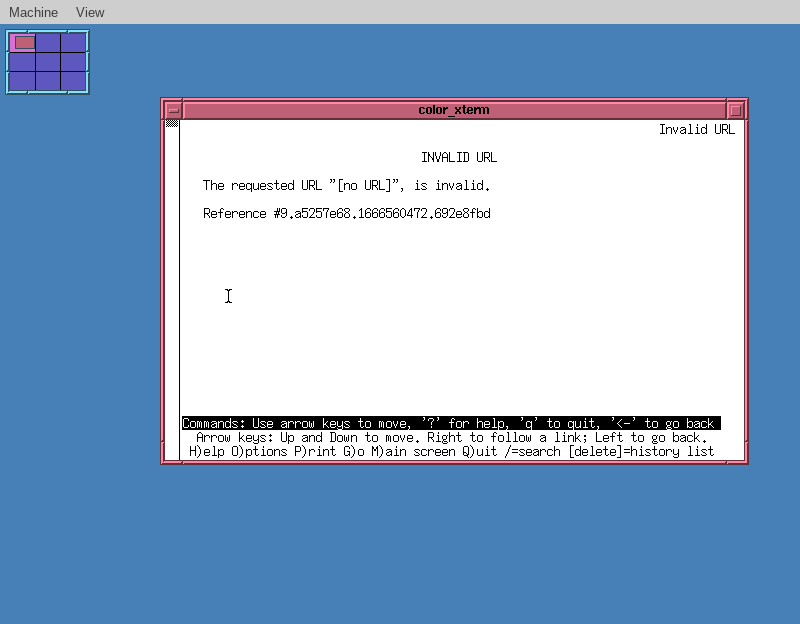The image size is (800, 624).
Task: Click the "Invalid URL" page title at top right
Action: [x=697, y=130]
